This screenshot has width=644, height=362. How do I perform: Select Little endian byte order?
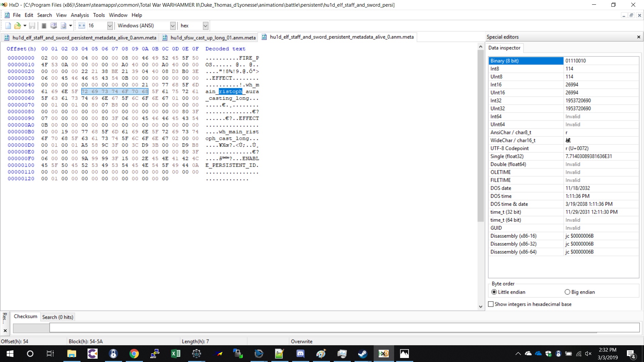[x=494, y=292]
